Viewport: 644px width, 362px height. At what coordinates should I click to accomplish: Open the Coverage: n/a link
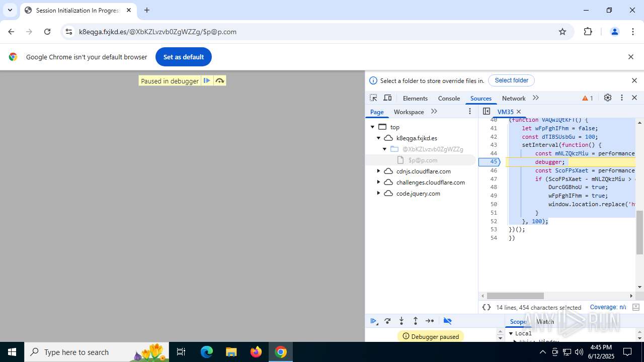[x=608, y=307]
